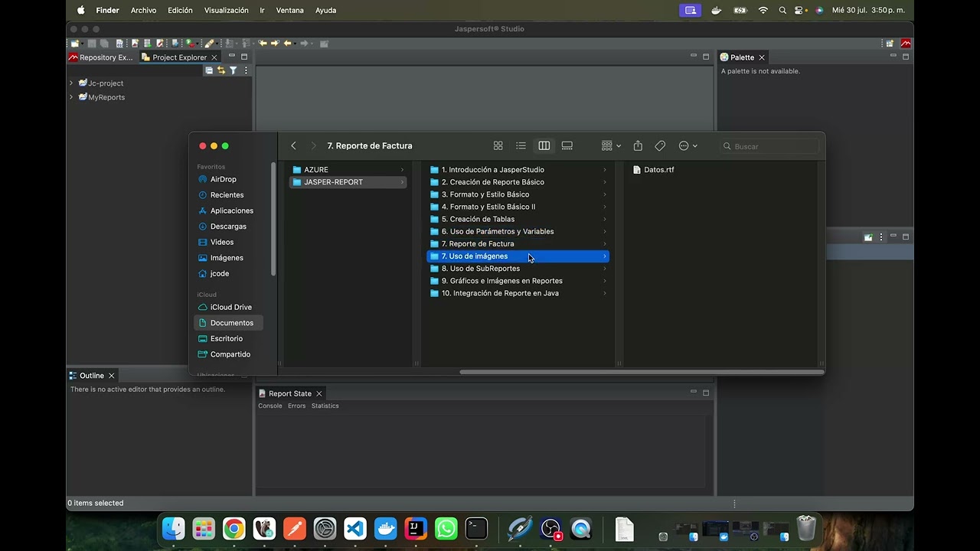This screenshot has width=980, height=551.
Task: Open the Archivo menu
Action: tap(143, 10)
